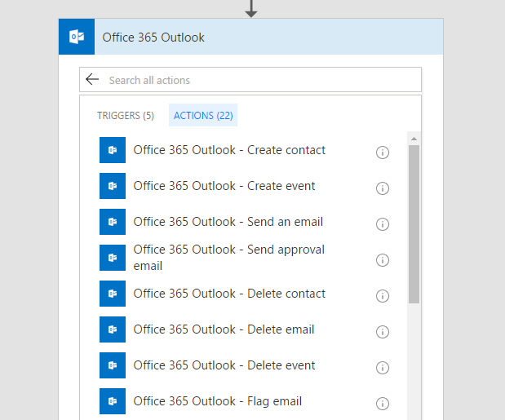Click the Office 365 Outlook header icon
The height and width of the screenshot is (420, 505).
pos(77,37)
